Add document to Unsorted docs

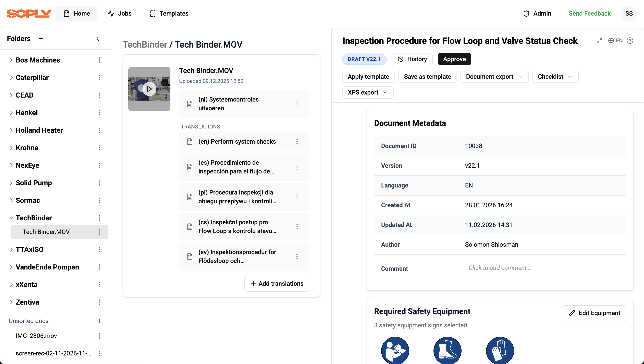click(x=99, y=321)
